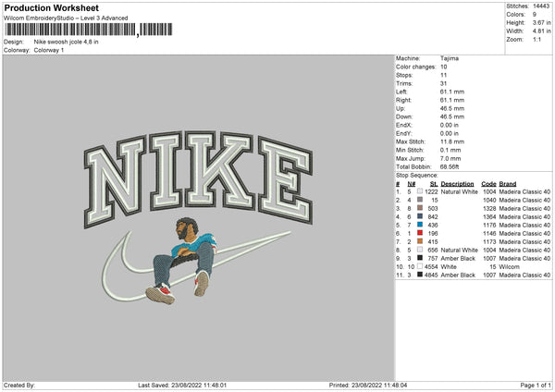The image size is (555, 392).
Task: Click the Min Stitch value '0.1 mm'
Action: 450,150
